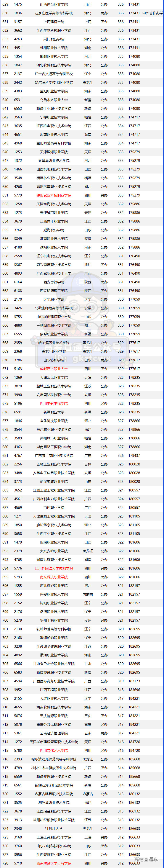Select 广西水利电力职业技术学院

point(54,499)
